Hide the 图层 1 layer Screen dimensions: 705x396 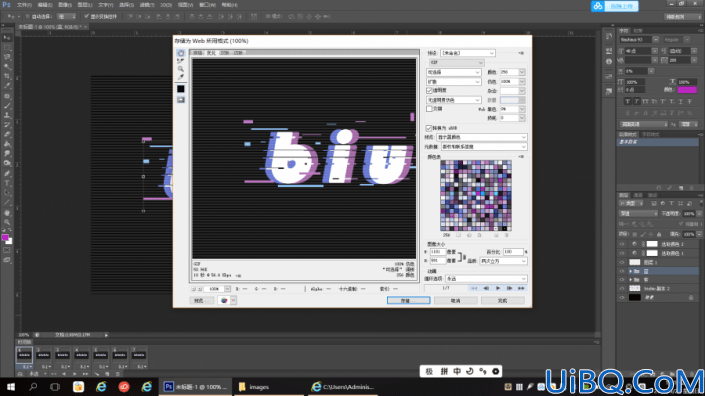[x=622, y=262]
